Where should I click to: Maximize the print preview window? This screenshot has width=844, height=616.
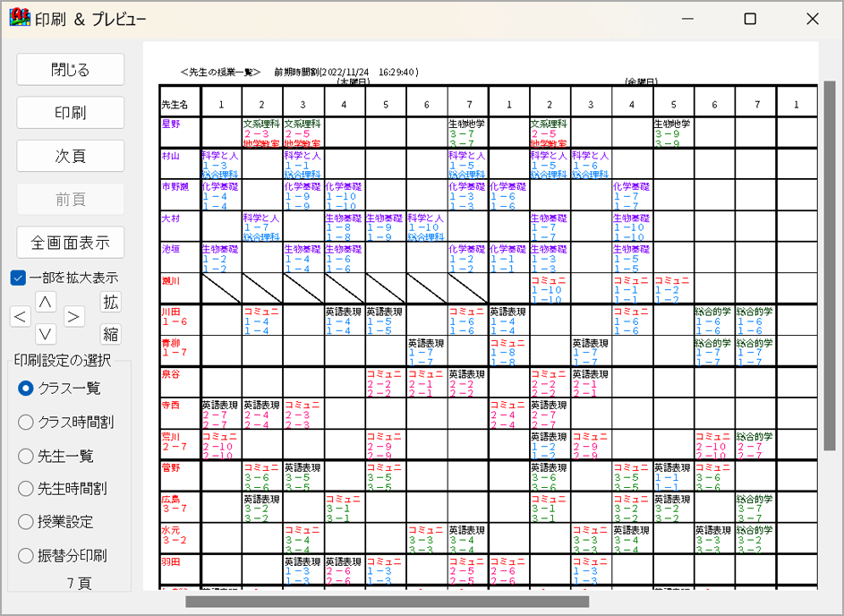pos(750,19)
